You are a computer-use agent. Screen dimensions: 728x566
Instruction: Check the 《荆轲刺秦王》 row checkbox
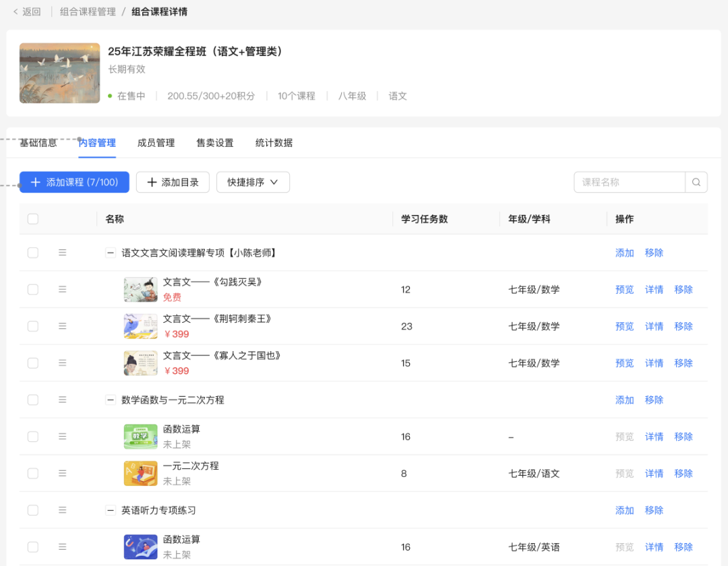(x=33, y=326)
